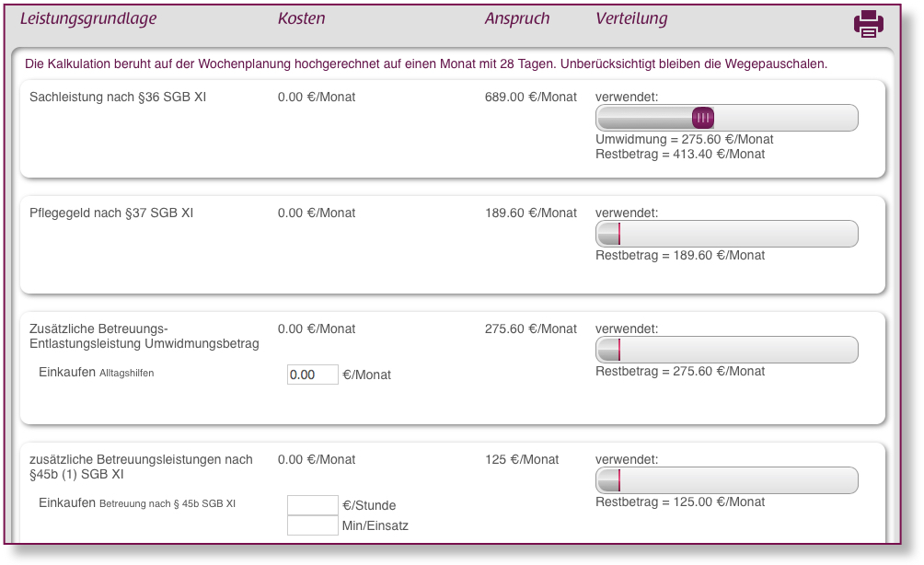Click the Sachleistung §36 slider handle
Image resolution: width=924 pixels, height=565 pixels.
click(703, 118)
